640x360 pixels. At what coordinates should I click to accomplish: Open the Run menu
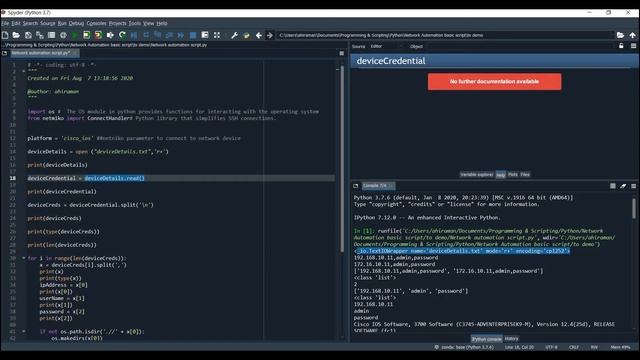(x=62, y=23)
